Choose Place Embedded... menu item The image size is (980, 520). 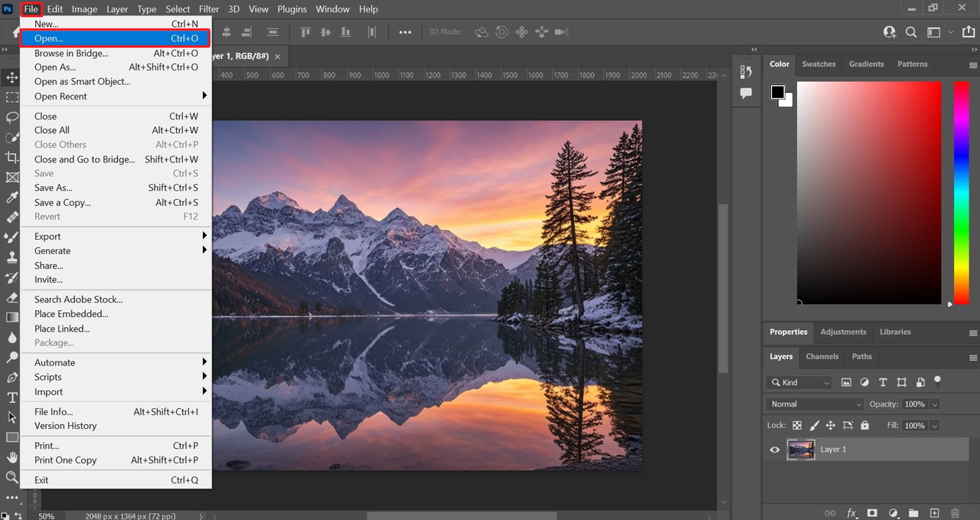116,314
